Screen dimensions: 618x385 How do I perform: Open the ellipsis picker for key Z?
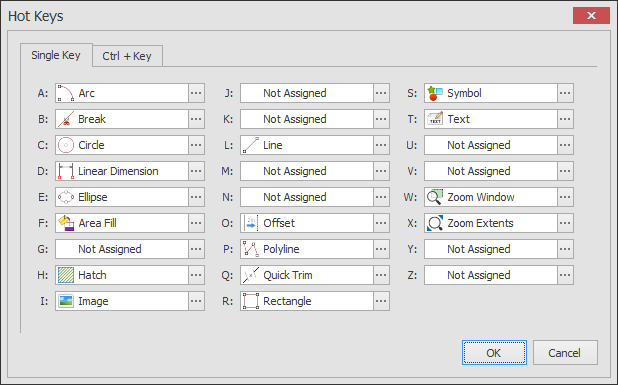pyautogui.click(x=565, y=275)
